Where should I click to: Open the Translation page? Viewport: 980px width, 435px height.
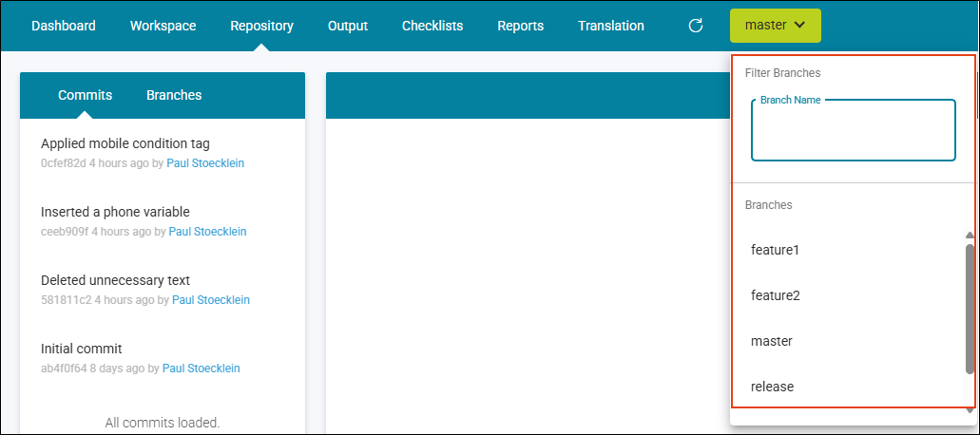611,26
